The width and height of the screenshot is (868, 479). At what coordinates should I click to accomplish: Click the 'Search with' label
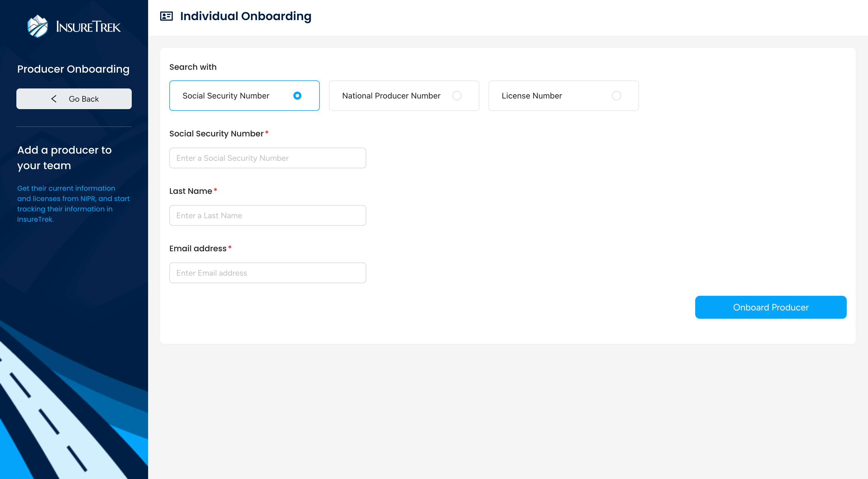pyautogui.click(x=193, y=67)
